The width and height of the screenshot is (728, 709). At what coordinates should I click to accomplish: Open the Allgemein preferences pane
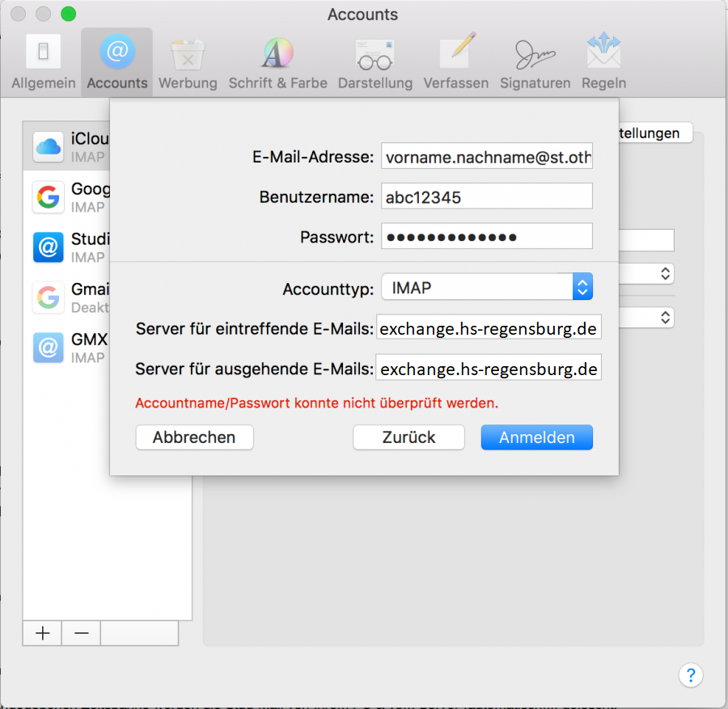(x=44, y=62)
